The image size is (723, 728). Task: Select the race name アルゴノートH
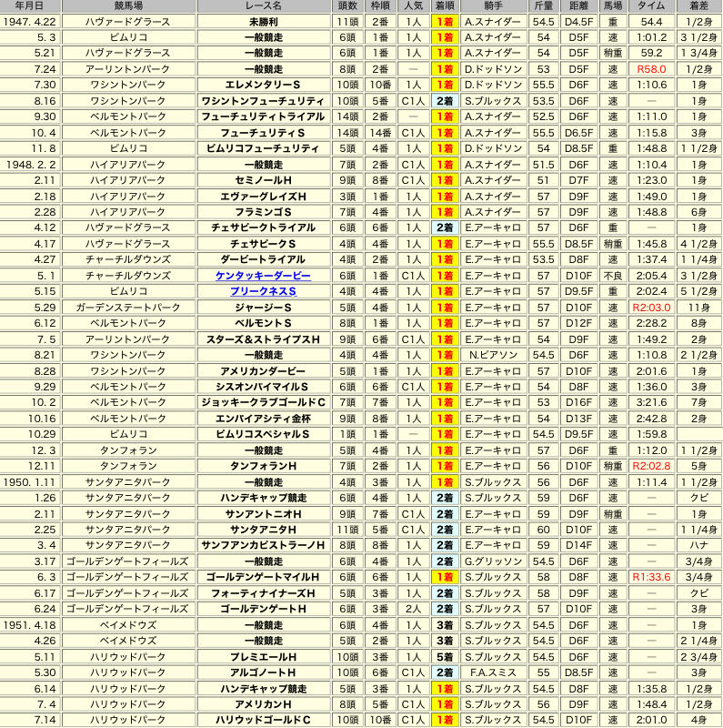tap(263, 672)
